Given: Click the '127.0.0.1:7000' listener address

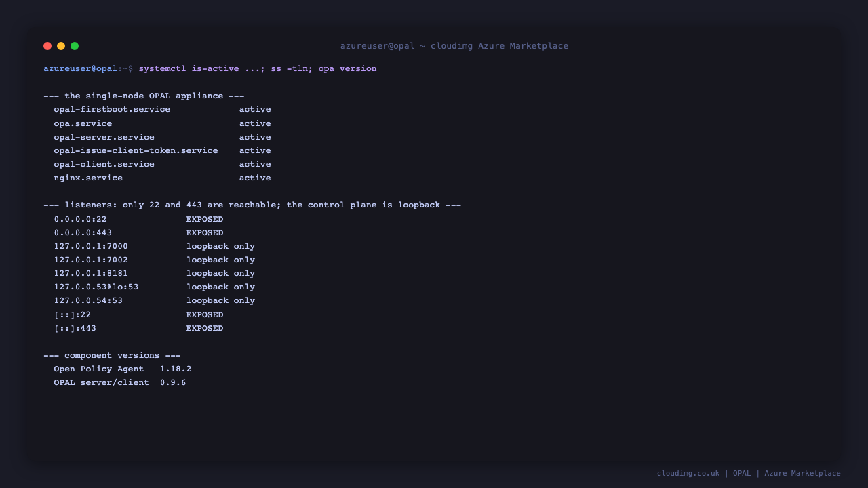Looking at the screenshot, I should coord(91,246).
